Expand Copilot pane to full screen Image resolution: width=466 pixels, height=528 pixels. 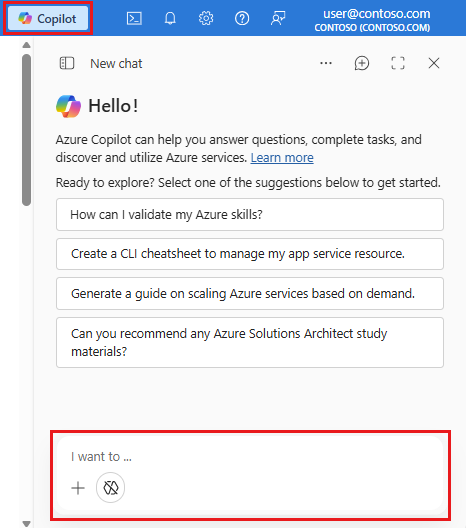[398, 63]
